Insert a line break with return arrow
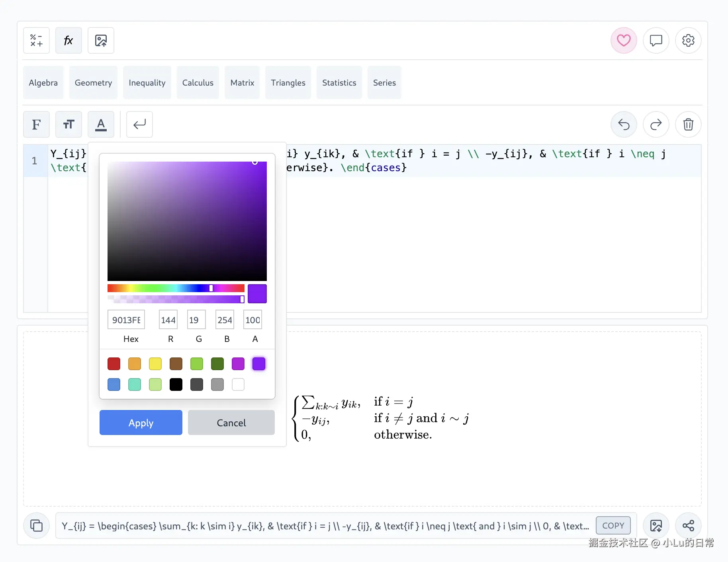This screenshot has width=728, height=562. [x=139, y=125]
